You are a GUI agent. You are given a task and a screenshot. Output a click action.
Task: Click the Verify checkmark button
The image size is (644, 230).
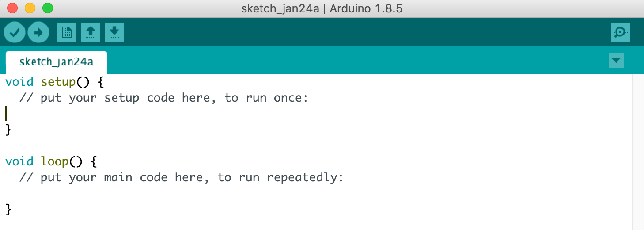(15, 32)
